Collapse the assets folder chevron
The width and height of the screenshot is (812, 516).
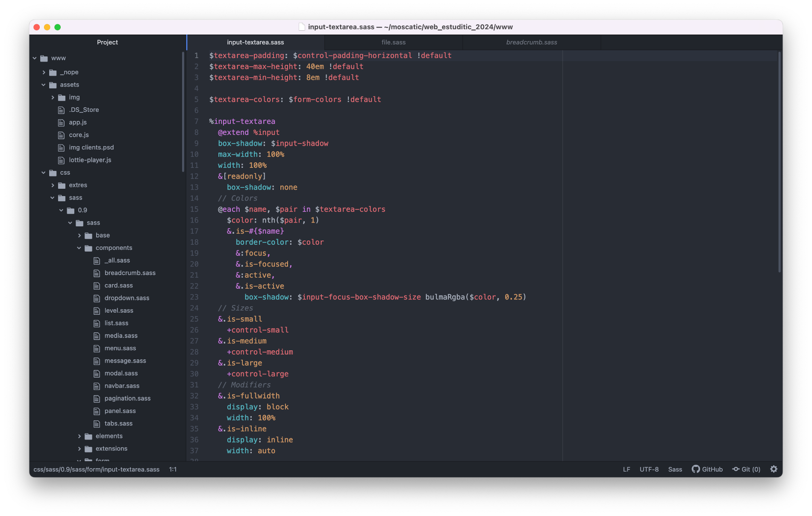[44, 85]
